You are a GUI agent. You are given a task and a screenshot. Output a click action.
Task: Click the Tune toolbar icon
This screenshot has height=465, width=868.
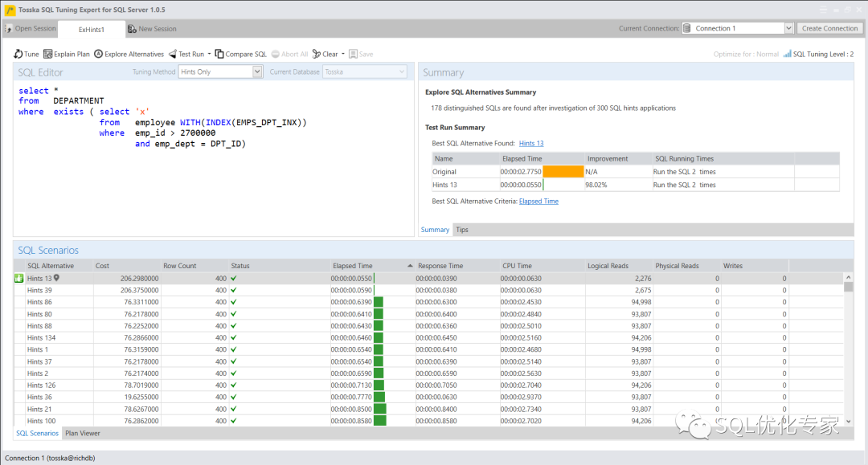click(18, 54)
